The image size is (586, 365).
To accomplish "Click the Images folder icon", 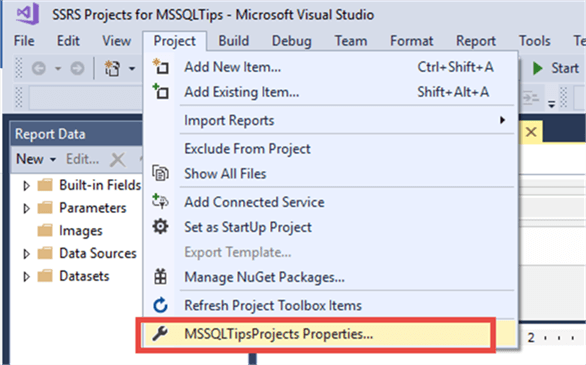I will click(45, 231).
